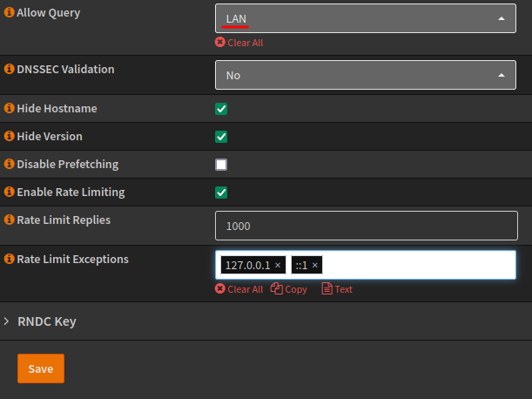This screenshot has width=532, height=399.
Task: Toggle the Enable Rate Limiting checkbox
Action: (x=221, y=193)
